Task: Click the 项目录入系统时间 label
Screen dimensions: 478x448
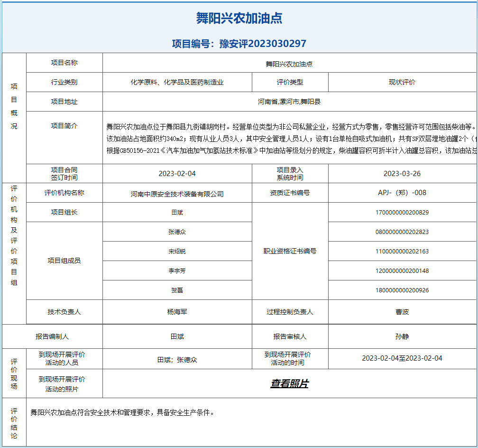Action: (x=290, y=173)
